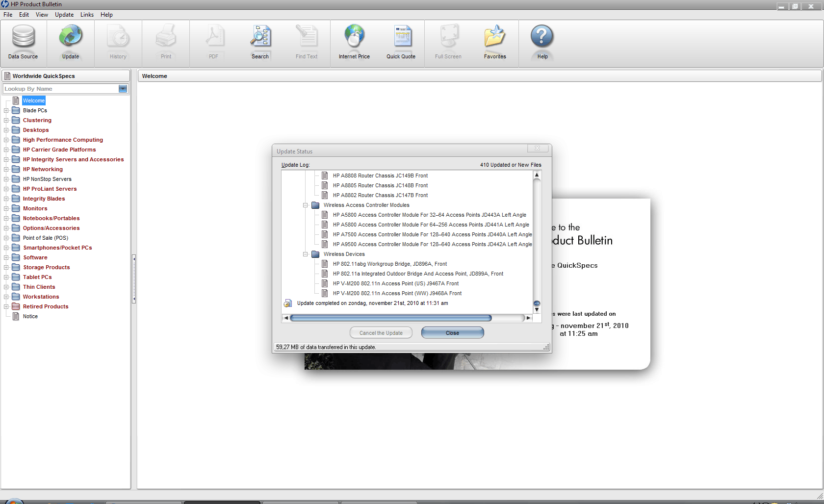Click the Update Status dialog X button
The height and width of the screenshot is (504, 824).
tap(538, 148)
